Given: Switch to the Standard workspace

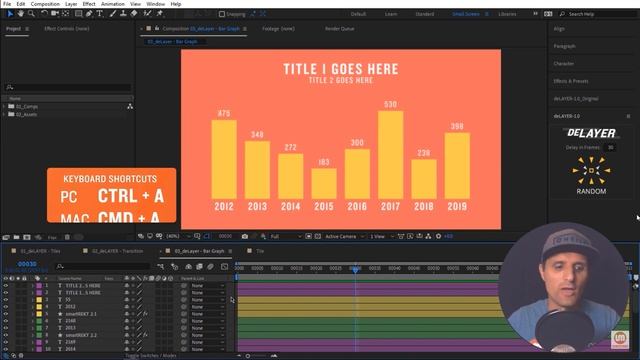Looking at the screenshot, I should [x=424, y=14].
